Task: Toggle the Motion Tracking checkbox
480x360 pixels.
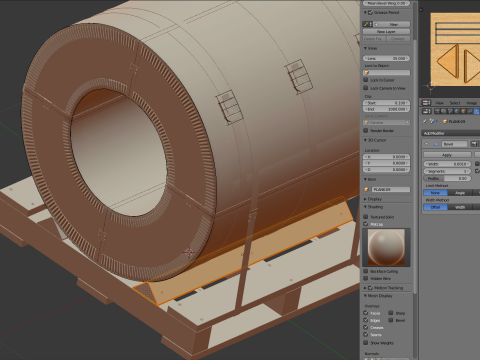Action: click(x=370, y=288)
